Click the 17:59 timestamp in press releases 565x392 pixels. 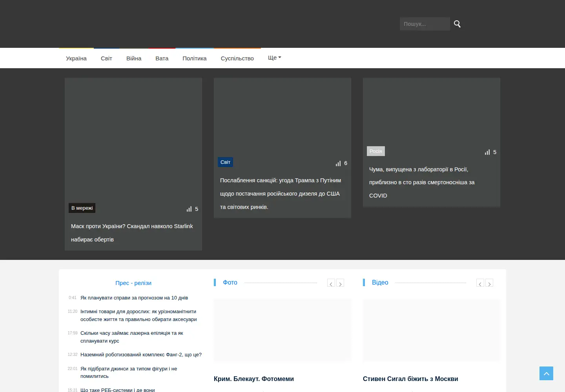coord(73,333)
